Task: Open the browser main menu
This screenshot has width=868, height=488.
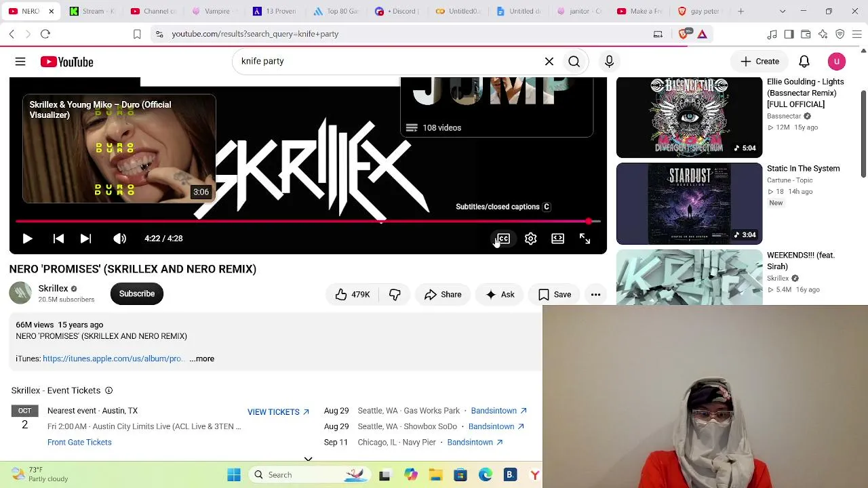Action: [x=856, y=34]
